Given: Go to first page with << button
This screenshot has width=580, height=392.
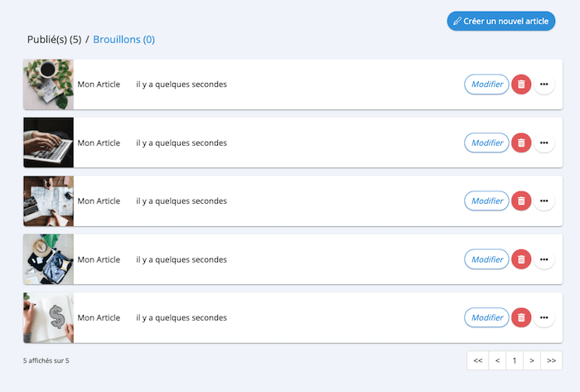Looking at the screenshot, I should (x=478, y=361).
